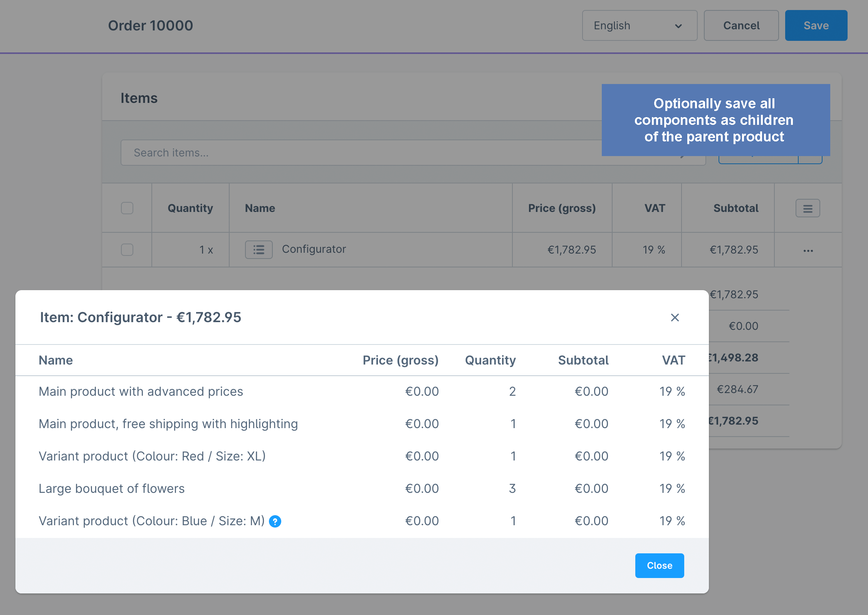868x615 pixels.
Task: Open column settings list icon in table header
Action: pos(808,208)
